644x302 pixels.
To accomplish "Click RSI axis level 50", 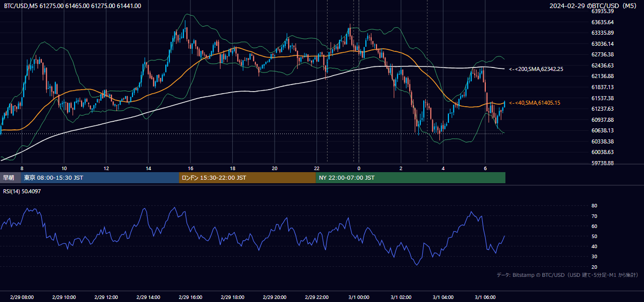I will click(x=594, y=236).
